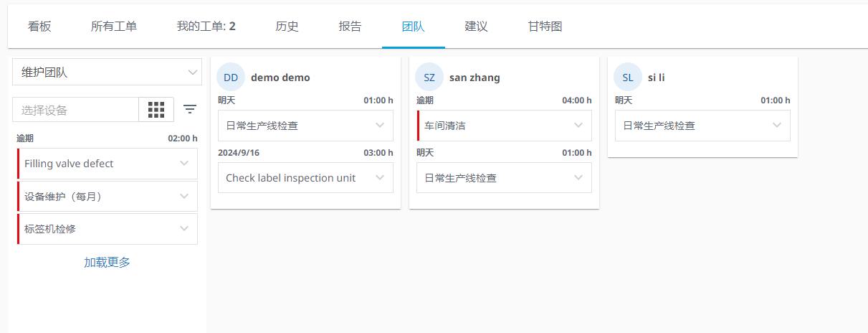Expand demo demo's 日常生产线检查 card
868x333 pixels.
pyautogui.click(x=380, y=126)
